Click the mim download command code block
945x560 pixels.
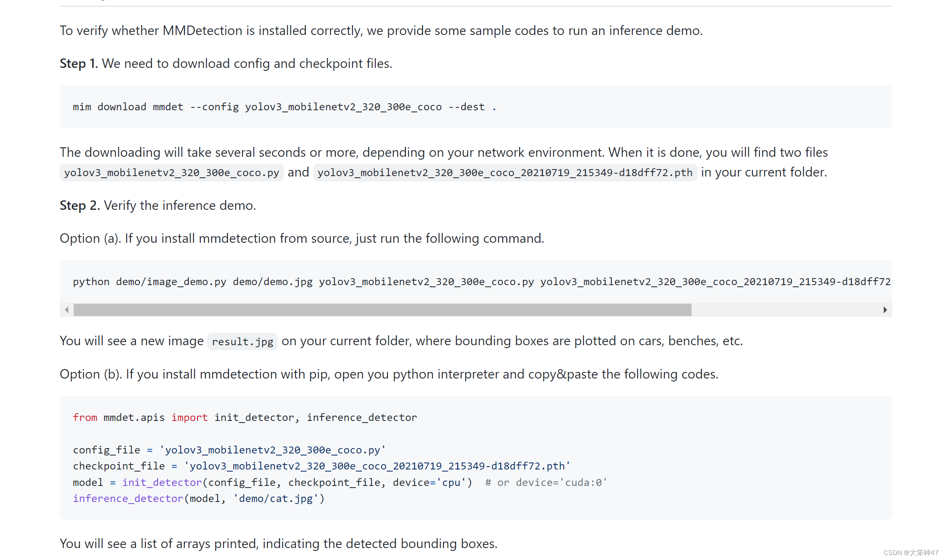(x=476, y=107)
